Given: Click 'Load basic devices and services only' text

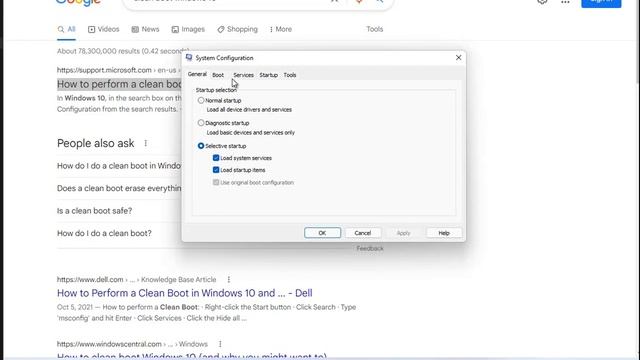Looking at the screenshot, I should coord(251,133).
